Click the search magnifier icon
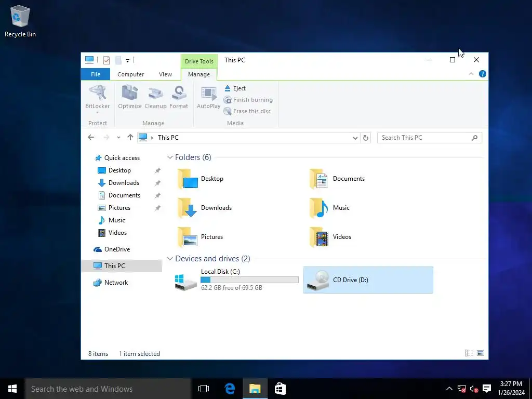The height and width of the screenshot is (399, 532). point(474,137)
